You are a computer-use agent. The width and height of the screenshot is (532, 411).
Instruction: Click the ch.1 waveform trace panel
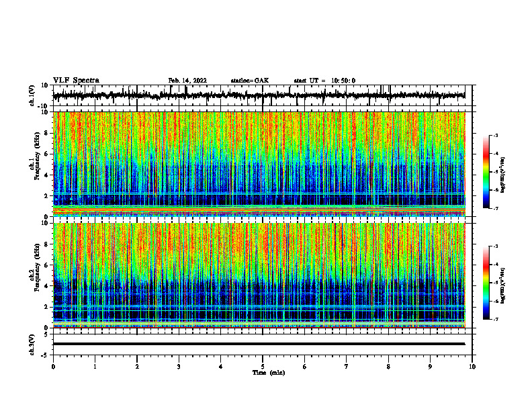pyautogui.click(x=262, y=95)
